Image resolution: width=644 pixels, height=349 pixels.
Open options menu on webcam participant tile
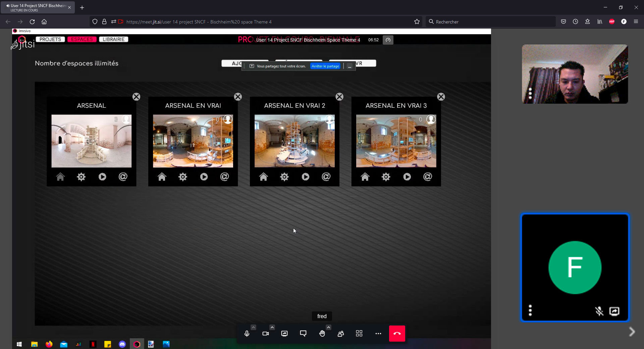point(530,93)
